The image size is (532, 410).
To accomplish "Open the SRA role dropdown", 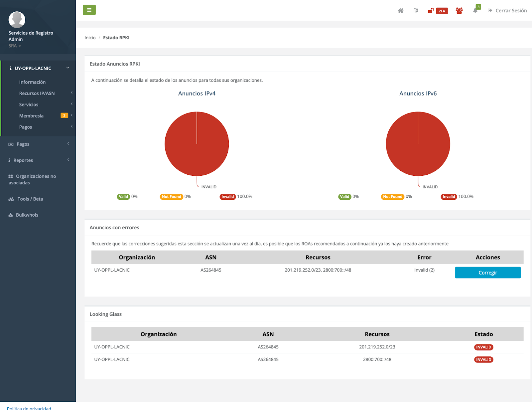I will point(15,46).
